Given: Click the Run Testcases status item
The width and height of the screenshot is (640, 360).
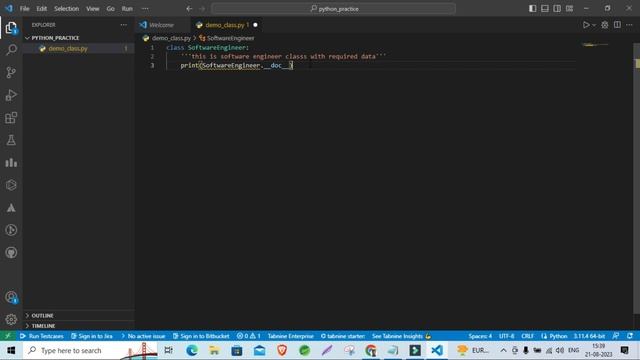Looking at the screenshot, I should pos(42,336).
